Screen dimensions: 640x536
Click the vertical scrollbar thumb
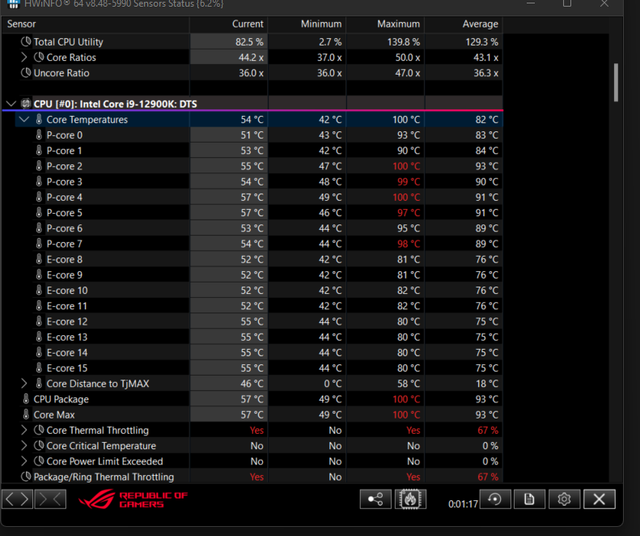[x=616, y=82]
